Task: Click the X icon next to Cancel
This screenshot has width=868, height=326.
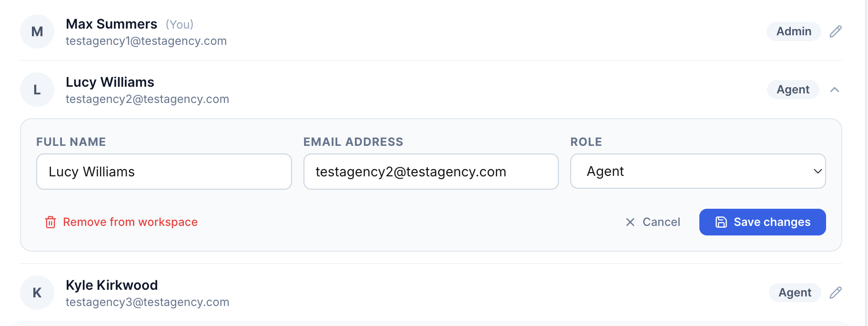Action: click(630, 222)
